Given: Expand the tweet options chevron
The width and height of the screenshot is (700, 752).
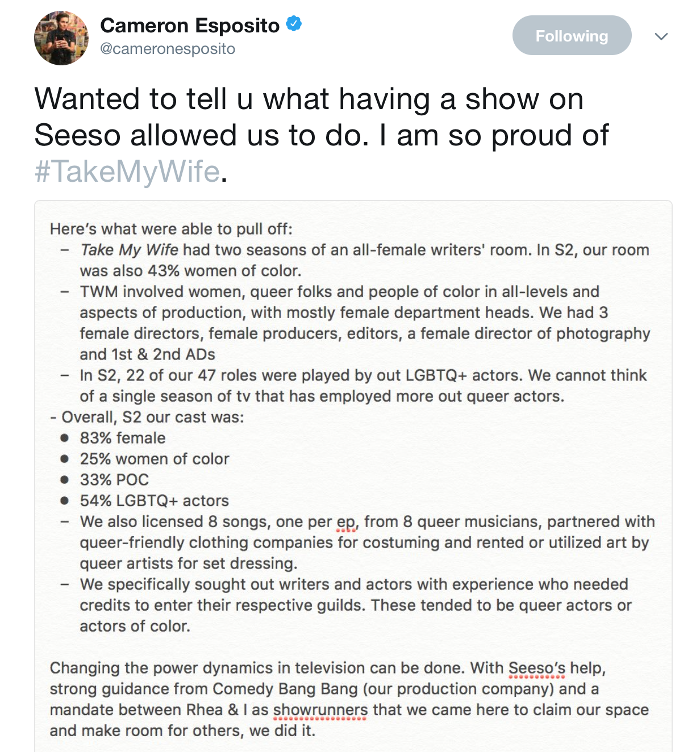Looking at the screenshot, I should coord(661,36).
